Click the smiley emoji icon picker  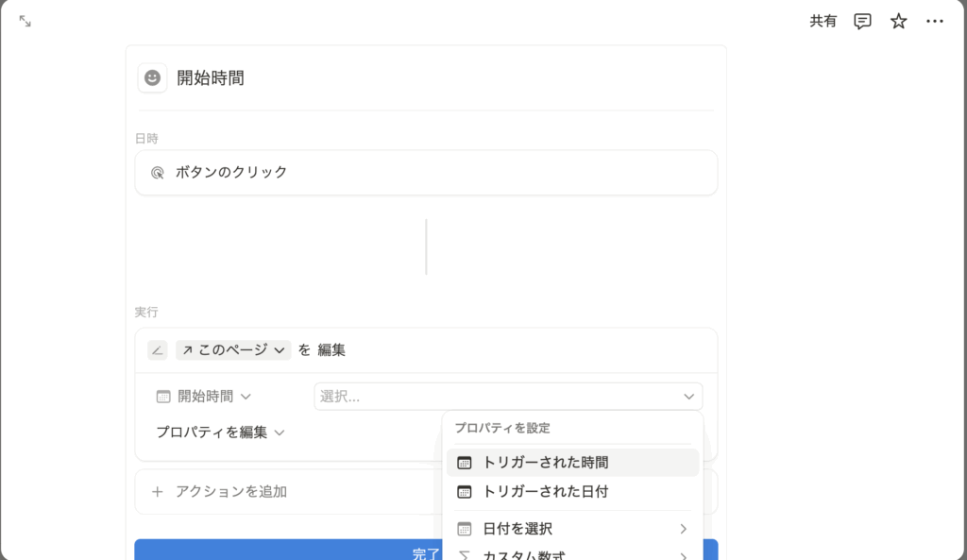152,78
